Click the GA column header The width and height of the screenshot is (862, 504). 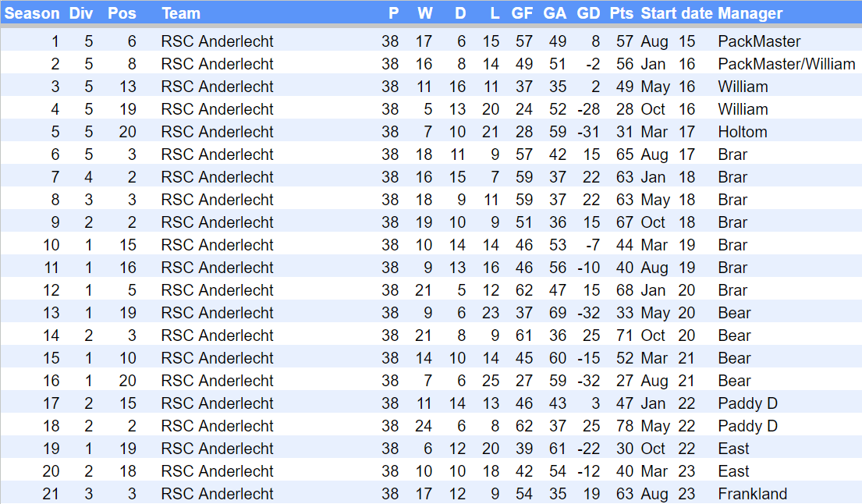click(555, 13)
